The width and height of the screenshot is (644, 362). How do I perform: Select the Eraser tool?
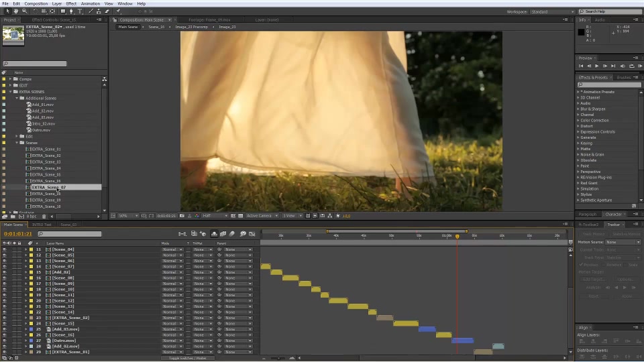coord(107,11)
